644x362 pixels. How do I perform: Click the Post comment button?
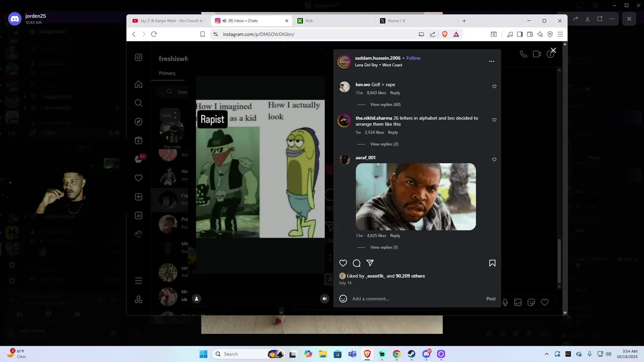click(491, 299)
